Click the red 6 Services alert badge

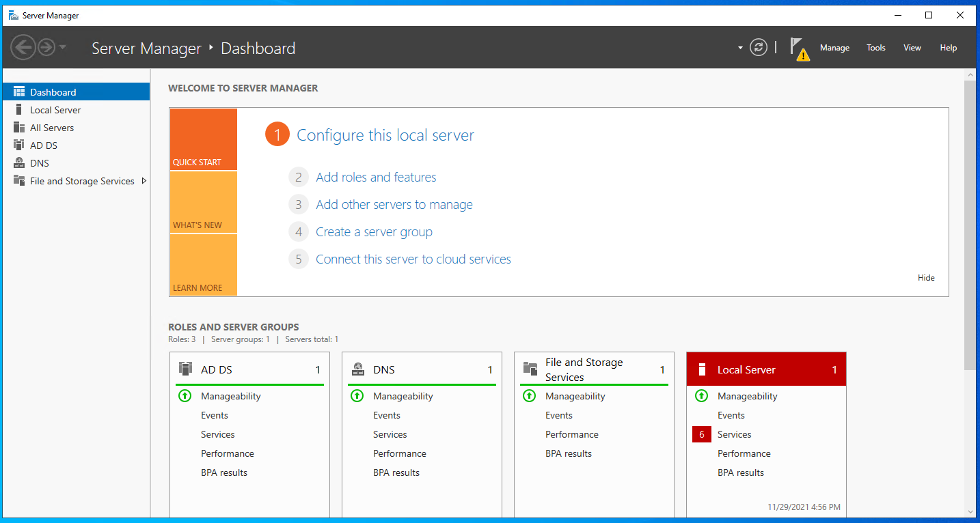702,434
